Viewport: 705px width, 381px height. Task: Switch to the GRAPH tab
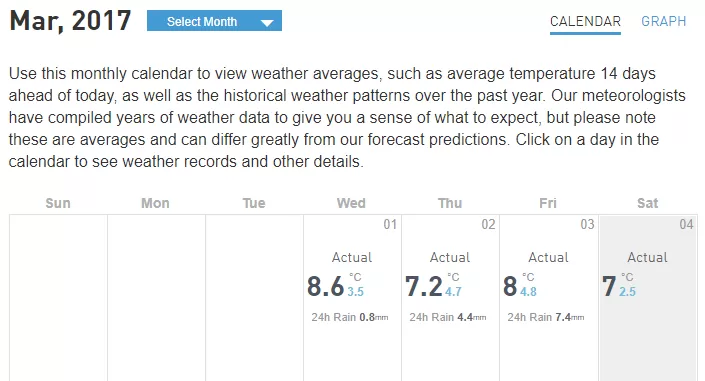(x=664, y=22)
